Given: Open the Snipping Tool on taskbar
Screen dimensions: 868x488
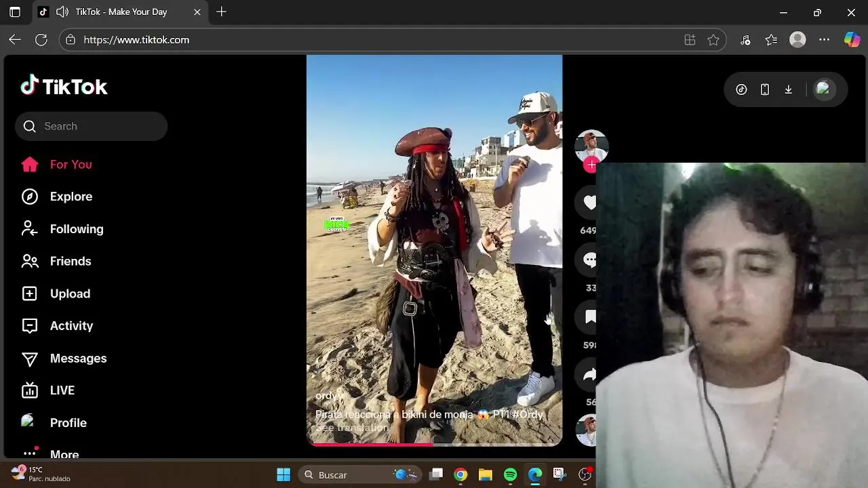Looking at the screenshot, I should click(559, 475).
